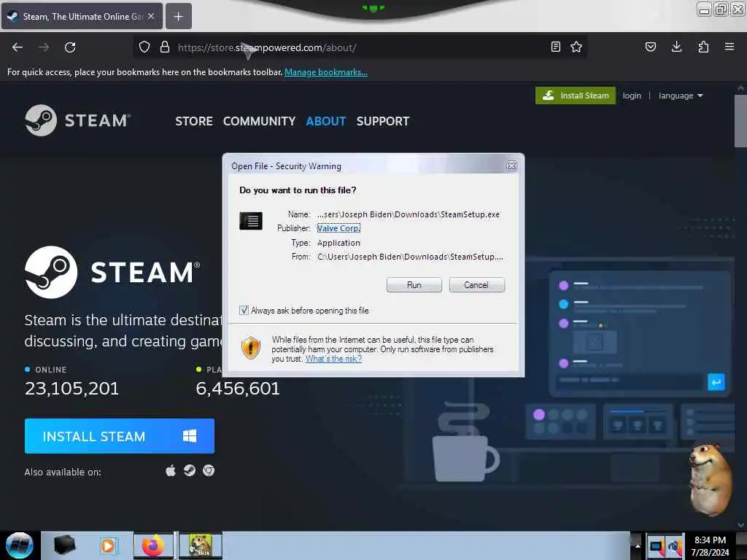The image size is (747, 560).
Task: Click the Box taskbar application icon
Action: 201,545
